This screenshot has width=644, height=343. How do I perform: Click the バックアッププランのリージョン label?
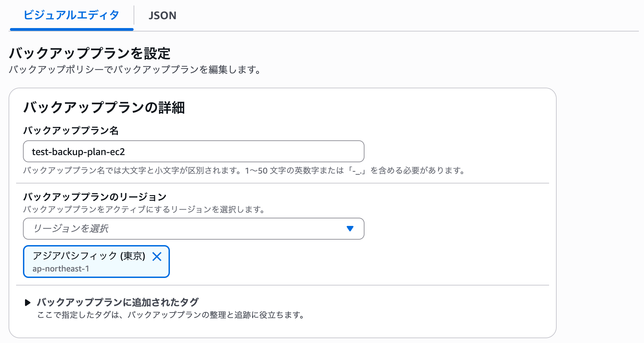(x=94, y=196)
